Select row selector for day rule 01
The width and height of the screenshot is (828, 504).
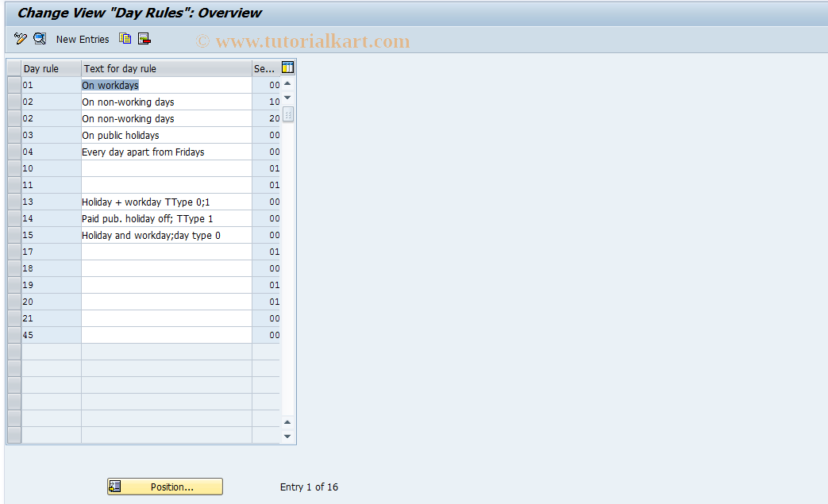click(14, 85)
